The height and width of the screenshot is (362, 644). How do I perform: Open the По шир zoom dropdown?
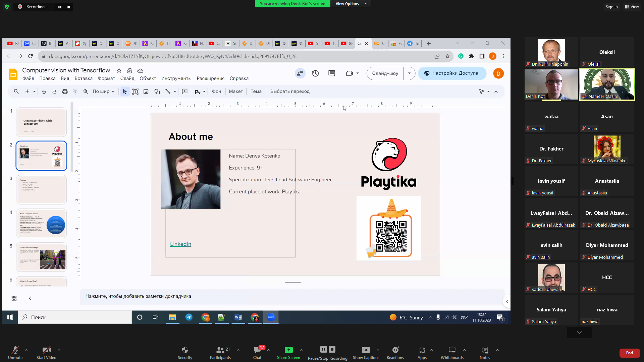tap(103, 92)
